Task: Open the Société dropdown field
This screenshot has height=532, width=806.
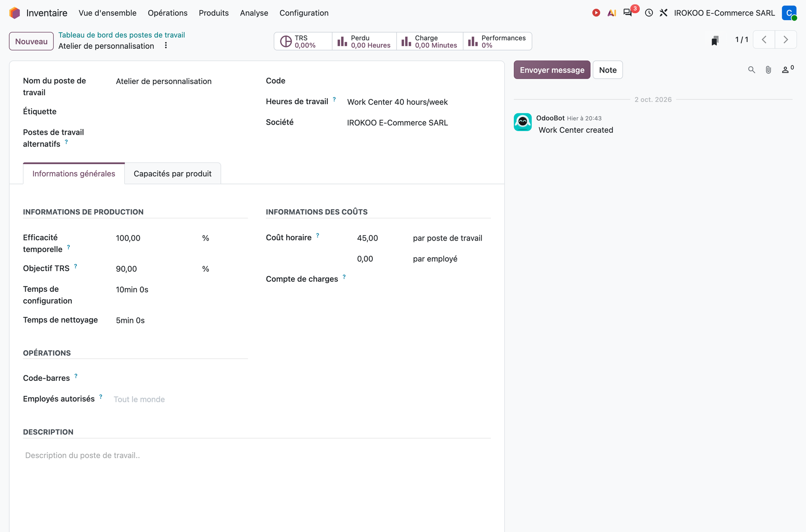Action: (419, 123)
